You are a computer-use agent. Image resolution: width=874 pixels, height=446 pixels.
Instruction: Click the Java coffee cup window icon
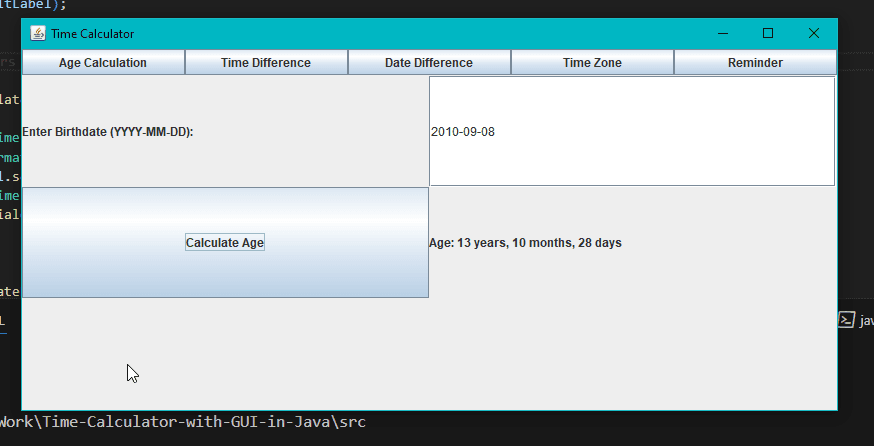38,34
